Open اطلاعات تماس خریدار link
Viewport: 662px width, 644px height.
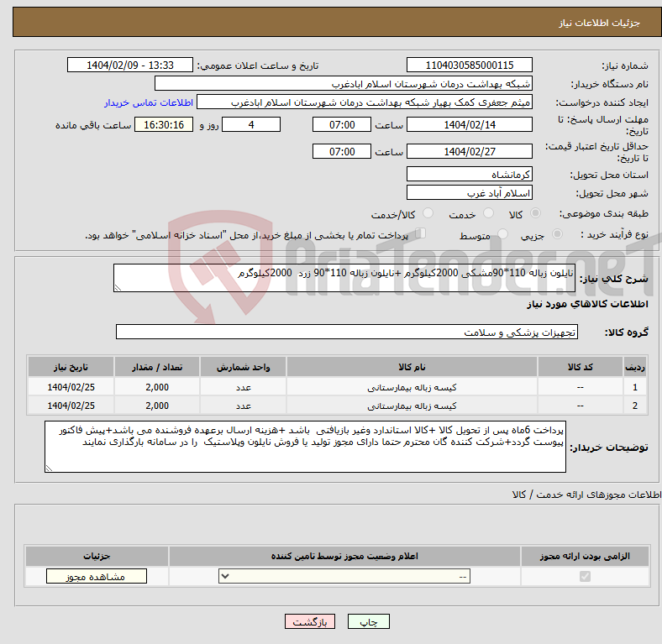coord(149,102)
